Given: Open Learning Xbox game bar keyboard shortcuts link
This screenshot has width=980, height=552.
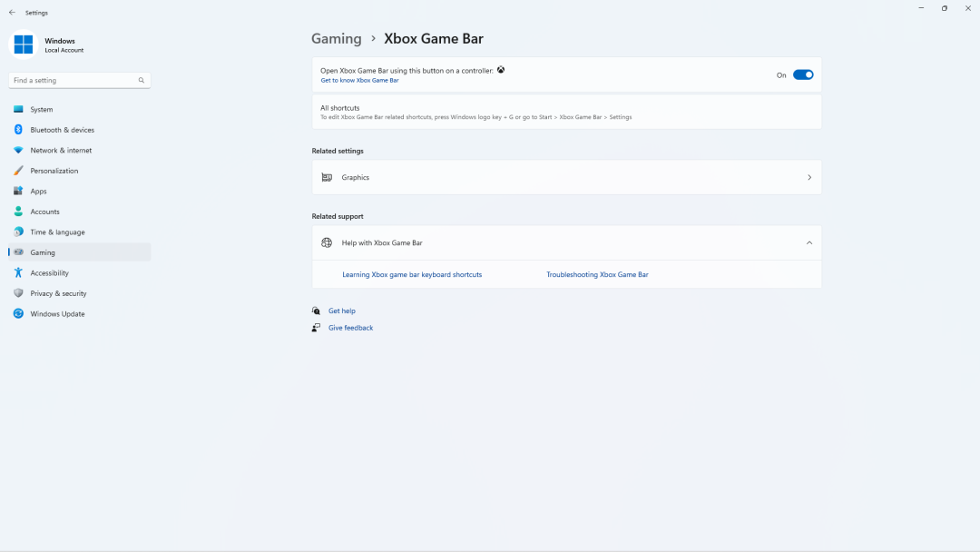Looking at the screenshot, I should tap(412, 274).
